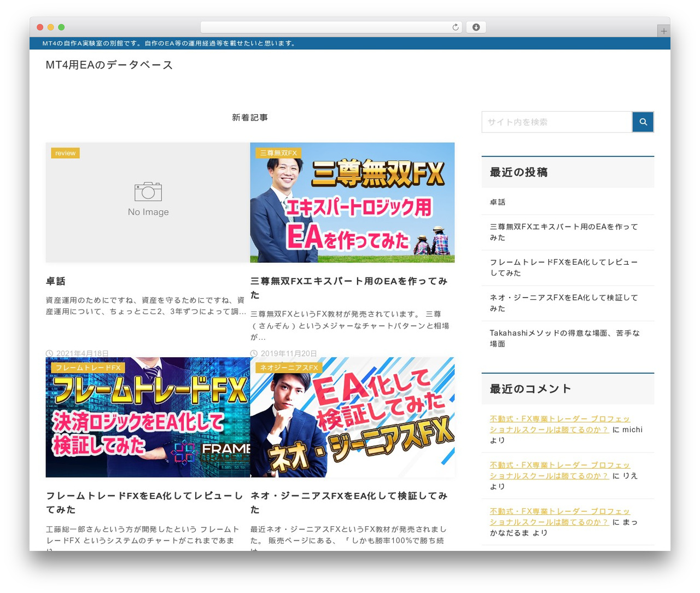Click date text 2019年11月20日

(289, 353)
